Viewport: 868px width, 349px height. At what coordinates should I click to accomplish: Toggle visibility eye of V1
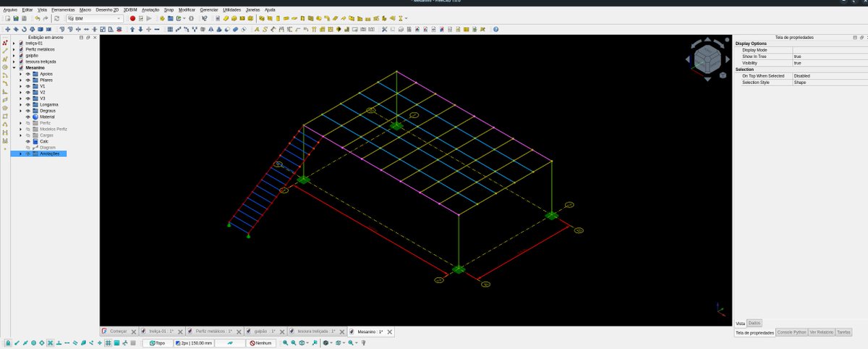point(28,86)
